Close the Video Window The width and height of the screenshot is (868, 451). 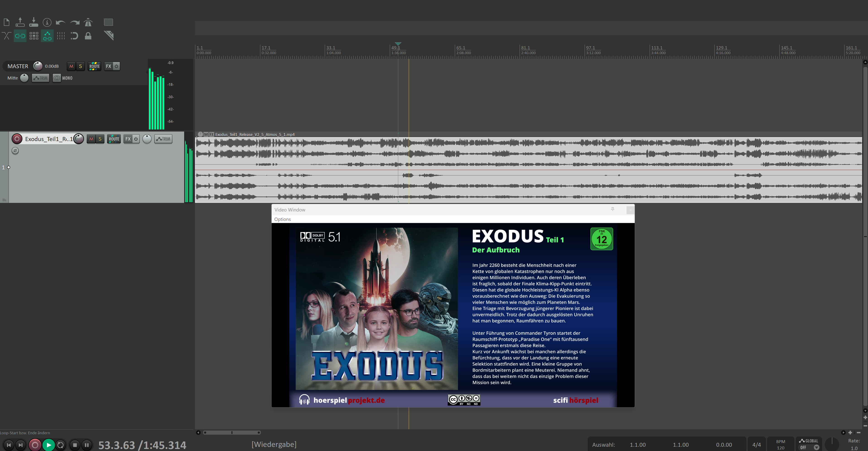click(630, 210)
